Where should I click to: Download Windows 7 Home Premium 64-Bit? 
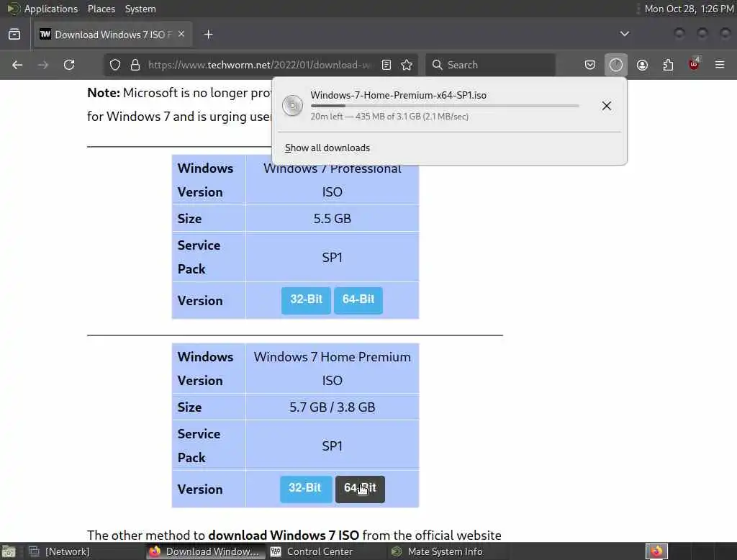(360, 489)
